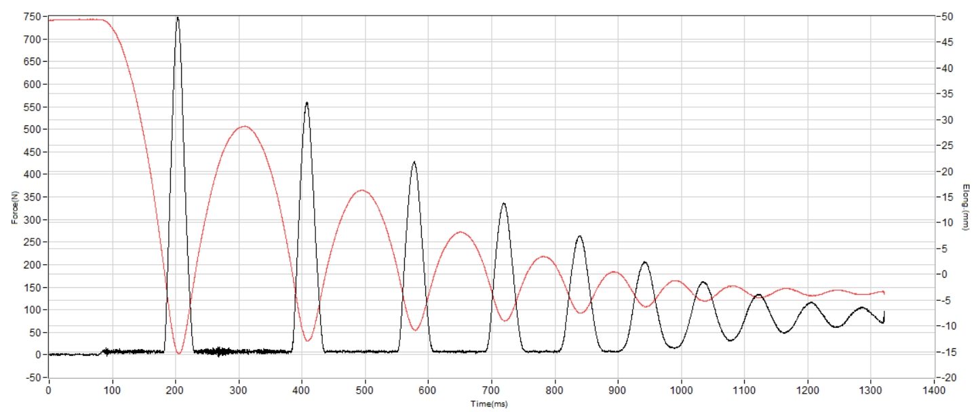
Task: Click the 400 label on Time axis
Action: coord(302,392)
